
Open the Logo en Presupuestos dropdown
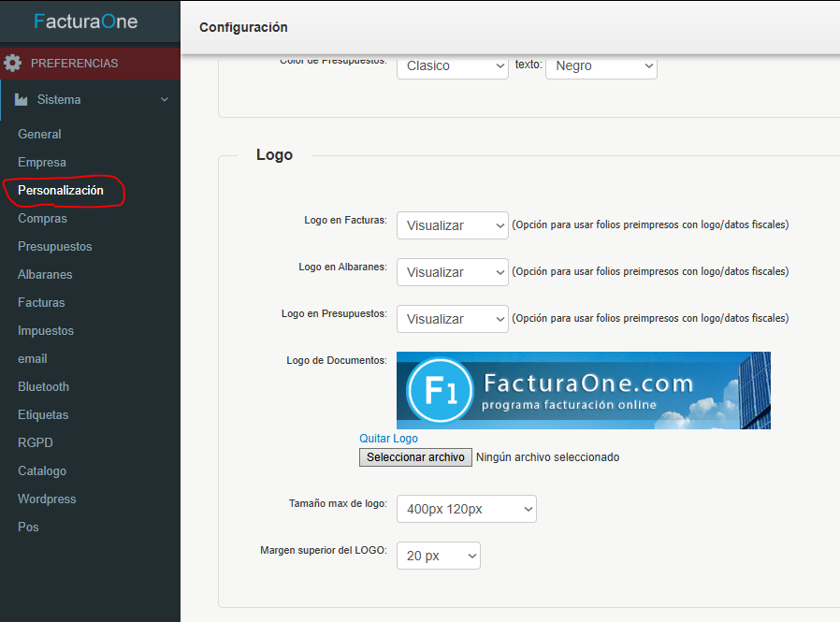tap(452, 319)
